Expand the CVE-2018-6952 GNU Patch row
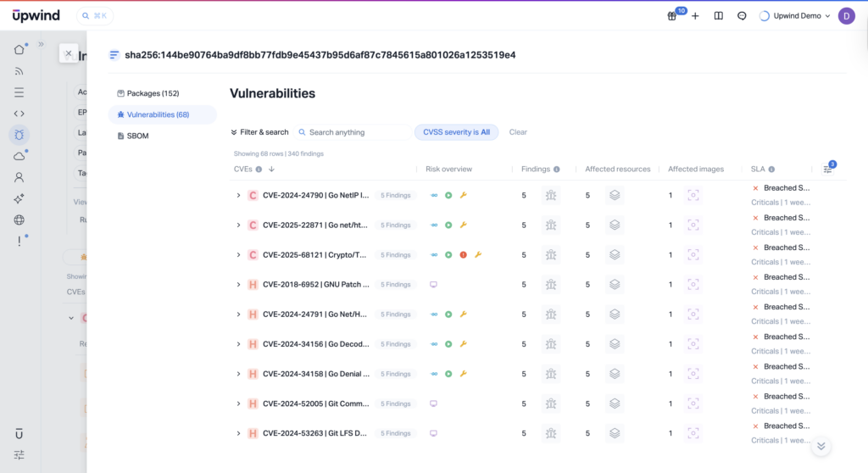Screen dimensions: 868x473 (238, 285)
